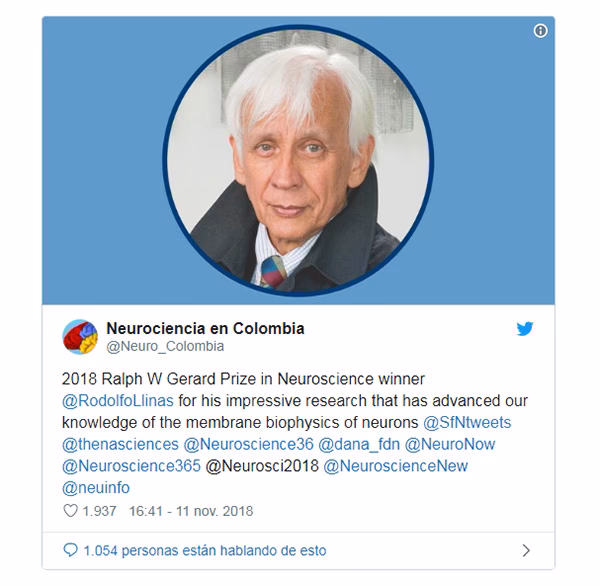The width and height of the screenshot is (600, 586).
Task: Open the Neurociencia en Colombia brain avatar
Action: tap(80, 337)
